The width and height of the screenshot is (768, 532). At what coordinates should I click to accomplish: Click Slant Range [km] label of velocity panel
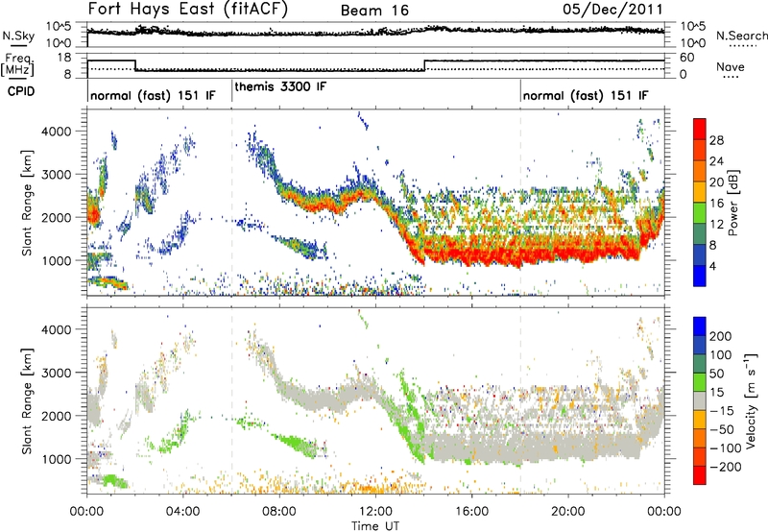coord(27,400)
